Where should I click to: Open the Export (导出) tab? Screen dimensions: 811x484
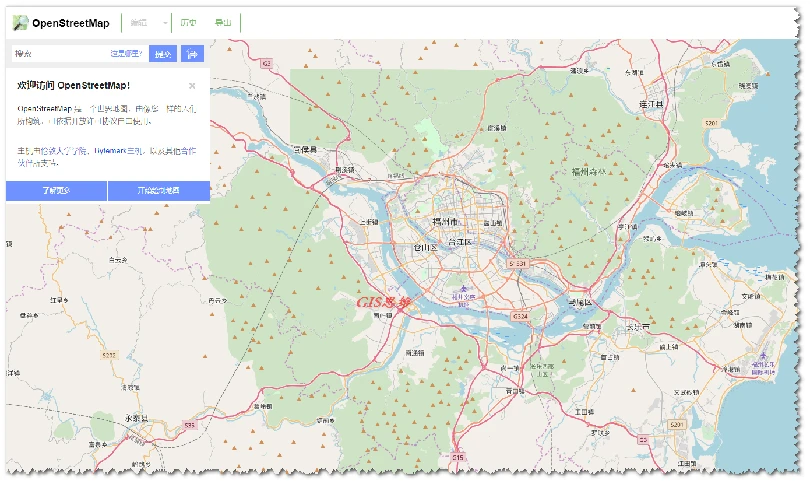(223, 23)
